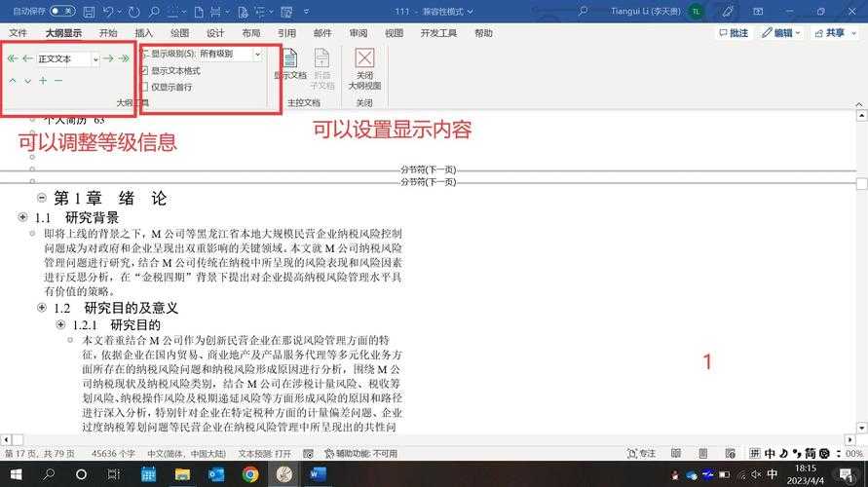868x487 pixels.
Task: Click the accessibility 辅助功能 status
Action: [360, 454]
